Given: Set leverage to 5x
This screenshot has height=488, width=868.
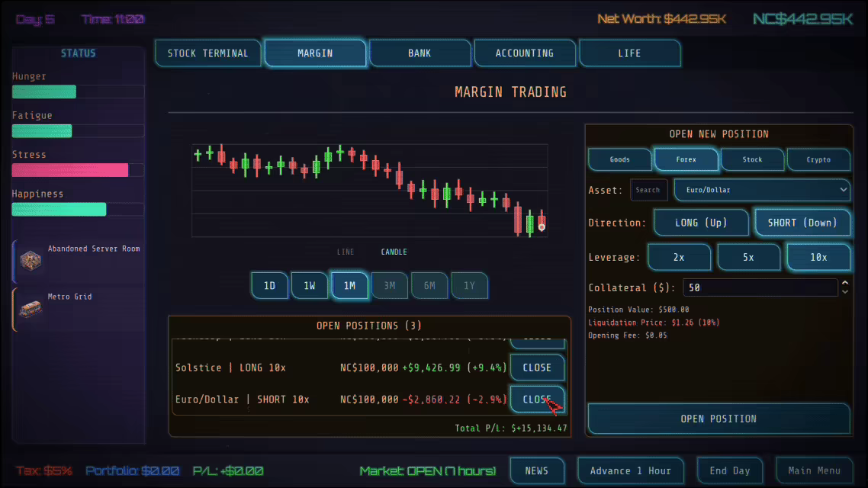Looking at the screenshot, I should click(x=748, y=257).
